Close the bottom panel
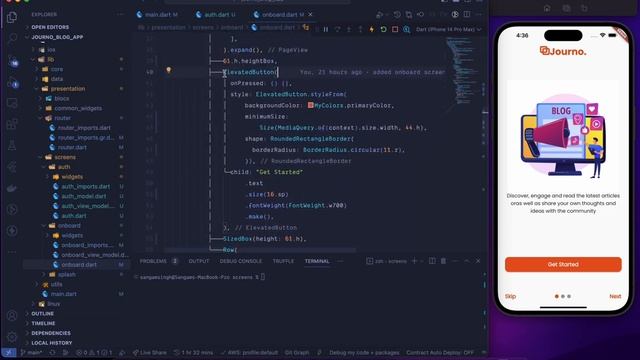The width and height of the screenshot is (640, 360). tap(478, 261)
